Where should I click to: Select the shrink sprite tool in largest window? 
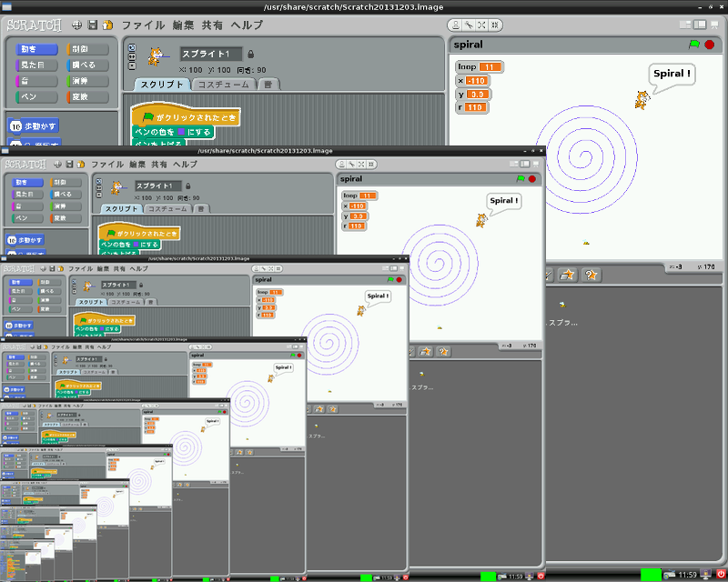(x=495, y=25)
